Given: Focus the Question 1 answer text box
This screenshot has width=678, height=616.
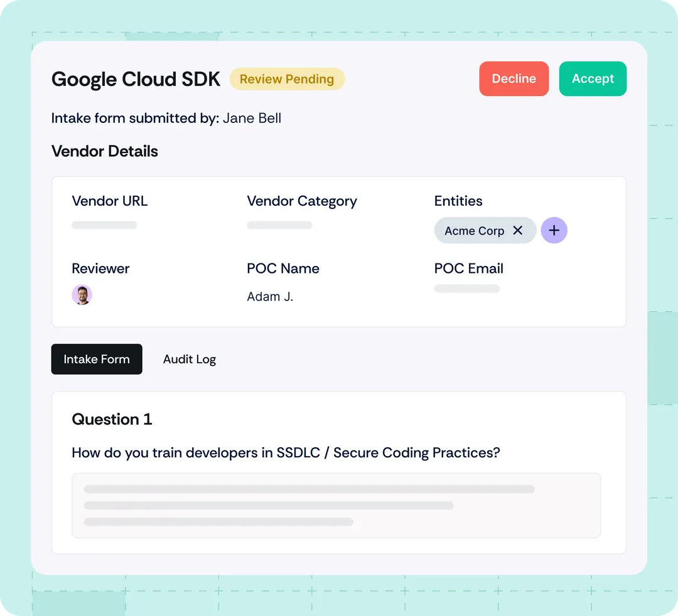Looking at the screenshot, I should pos(336,506).
